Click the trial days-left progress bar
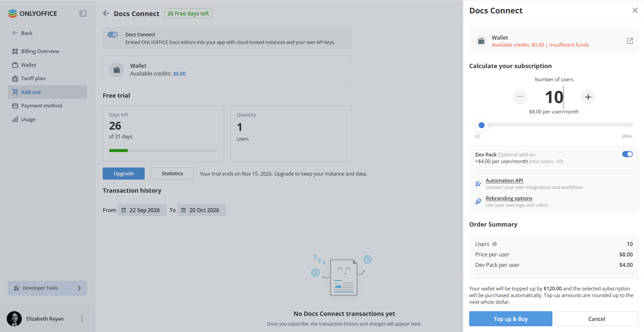Image resolution: width=644 pixels, height=332 pixels. point(163,150)
